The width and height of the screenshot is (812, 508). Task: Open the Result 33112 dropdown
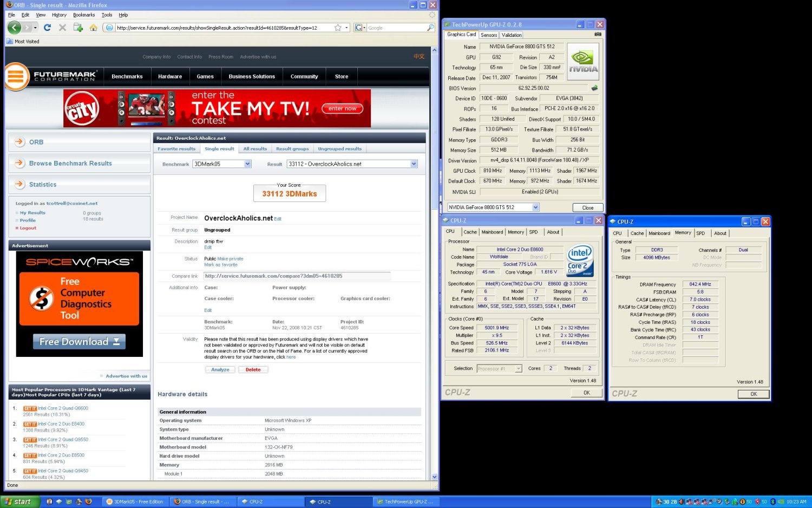414,164
